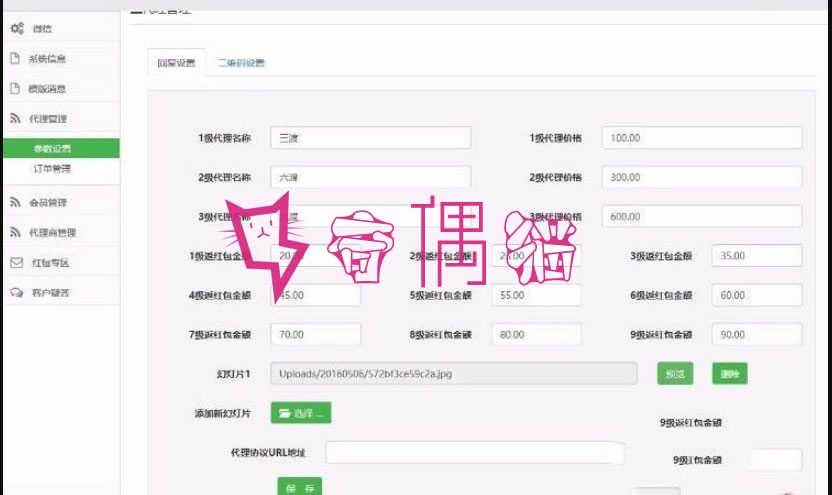Viewport: 832px width, 495px height.
Task: Click the chat bubble icon beside 客户留言
Action: pyautogui.click(x=16, y=292)
